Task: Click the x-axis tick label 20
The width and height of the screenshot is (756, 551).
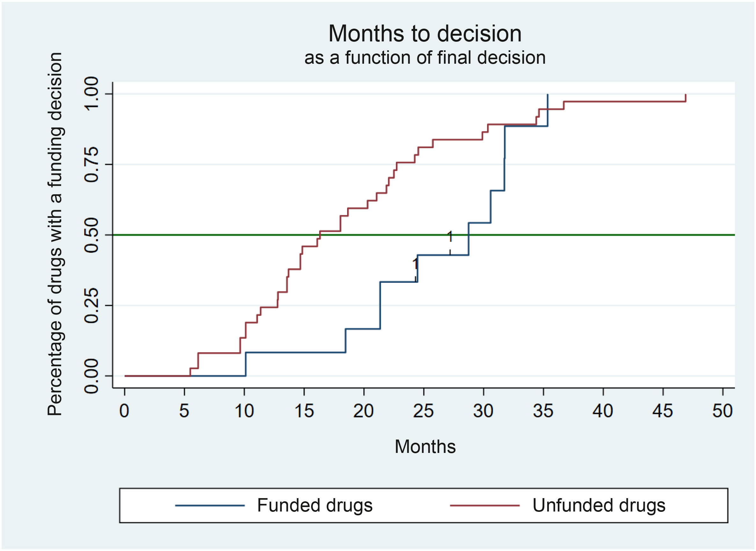Action: click(x=363, y=411)
